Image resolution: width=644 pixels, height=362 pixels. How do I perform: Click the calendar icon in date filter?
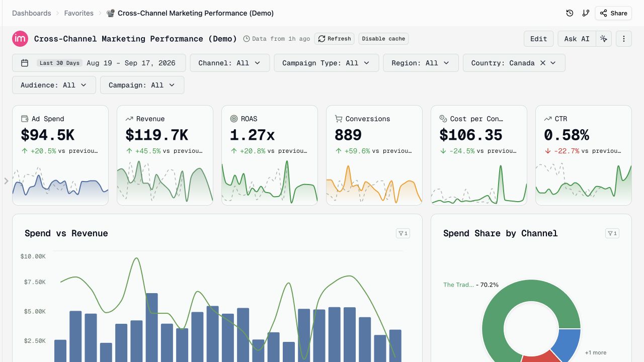click(25, 63)
